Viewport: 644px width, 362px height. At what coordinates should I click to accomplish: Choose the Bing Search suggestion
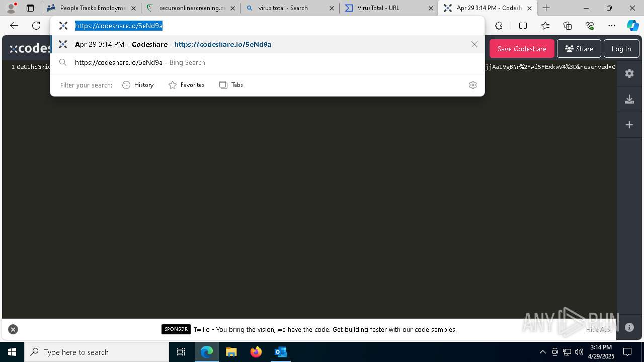coord(267,62)
